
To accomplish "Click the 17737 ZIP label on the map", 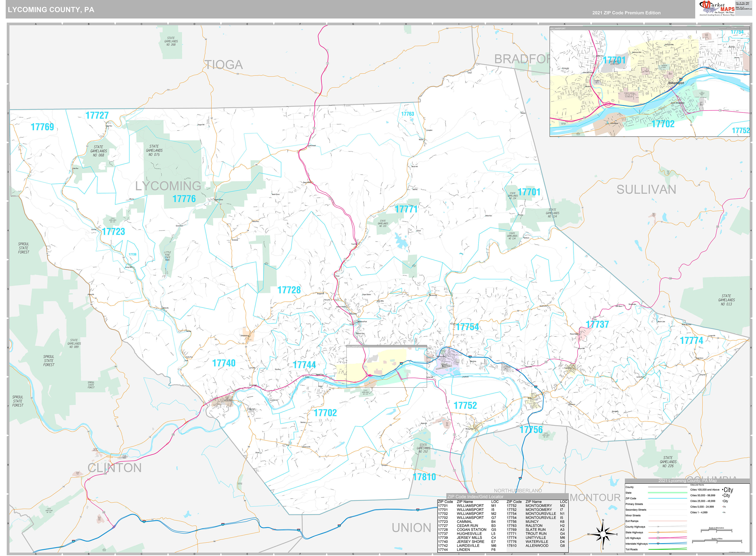I will 597,324.
